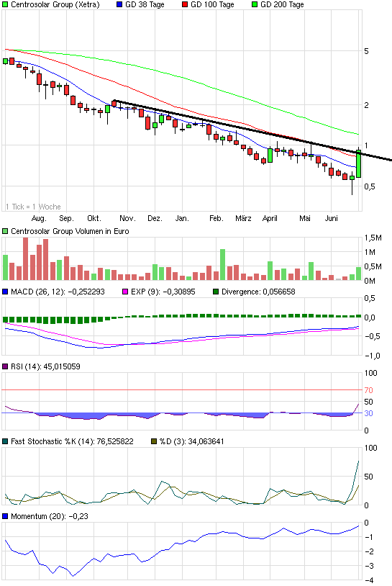Click the latest large green weekly candlestick
The width and height of the screenshot is (392, 586).
(x=359, y=164)
